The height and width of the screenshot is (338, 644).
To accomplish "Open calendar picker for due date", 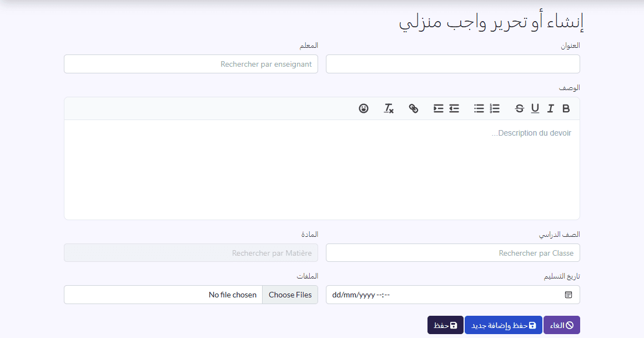I will [x=568, y=295].
